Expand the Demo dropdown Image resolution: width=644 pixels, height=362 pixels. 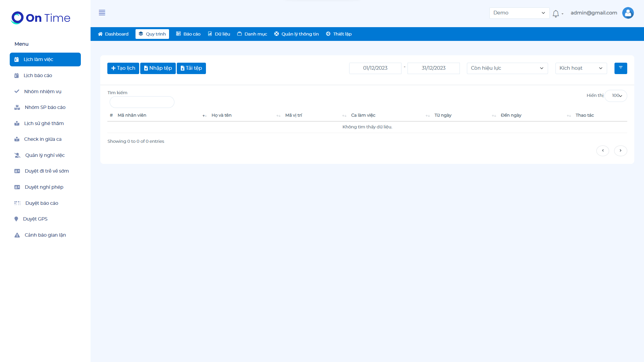click(519, 13)
